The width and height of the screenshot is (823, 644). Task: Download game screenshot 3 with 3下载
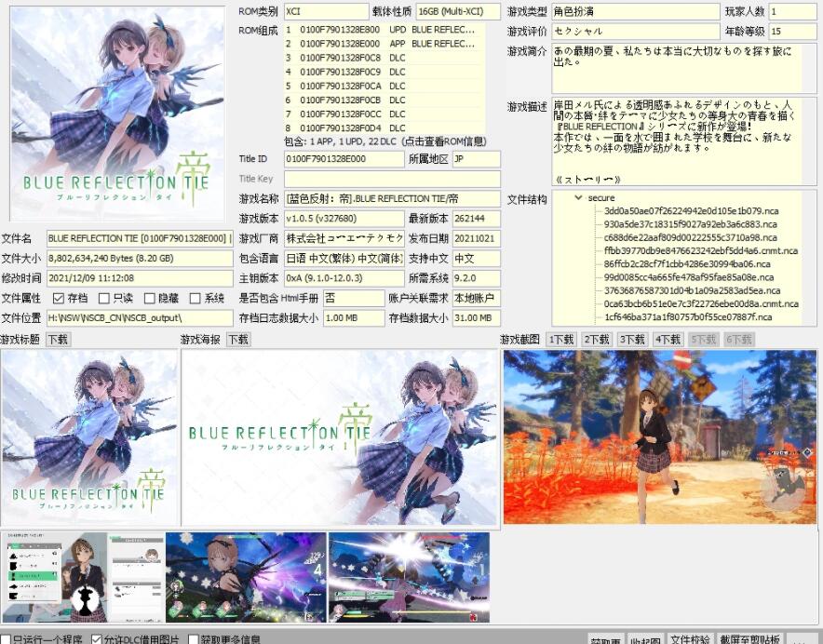(x=632, y=340)
